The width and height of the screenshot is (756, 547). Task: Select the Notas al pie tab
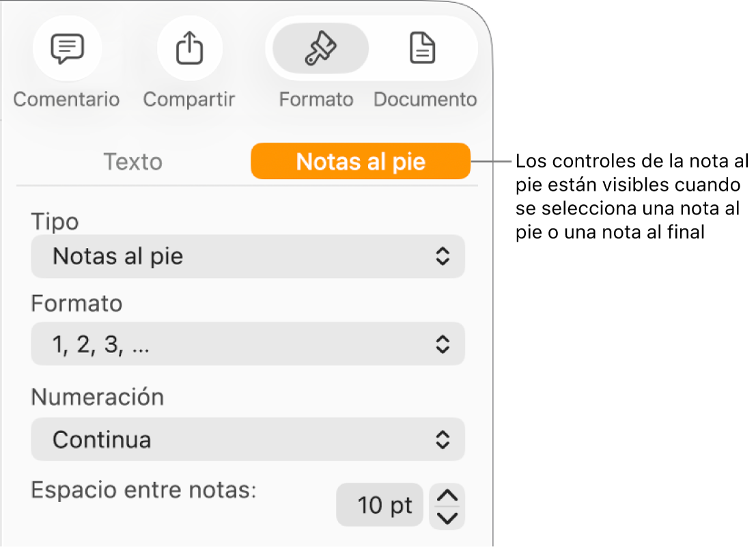click(x=361, y=161)
